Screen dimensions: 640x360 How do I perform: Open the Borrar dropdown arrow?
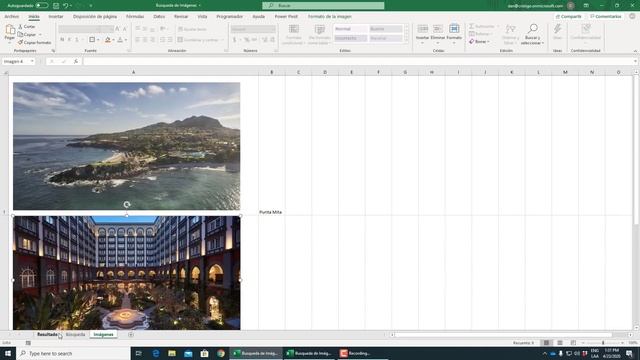point(488,42)
